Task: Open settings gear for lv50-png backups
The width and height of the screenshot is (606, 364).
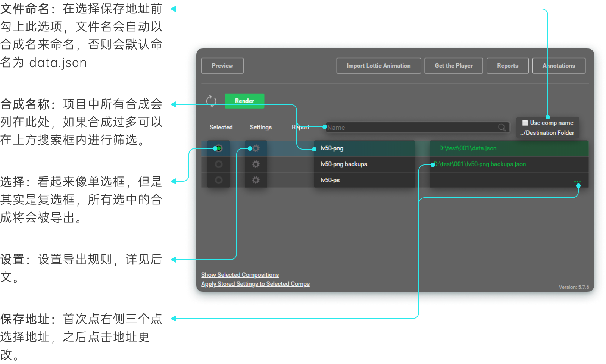Action: [x=256, y=164]
